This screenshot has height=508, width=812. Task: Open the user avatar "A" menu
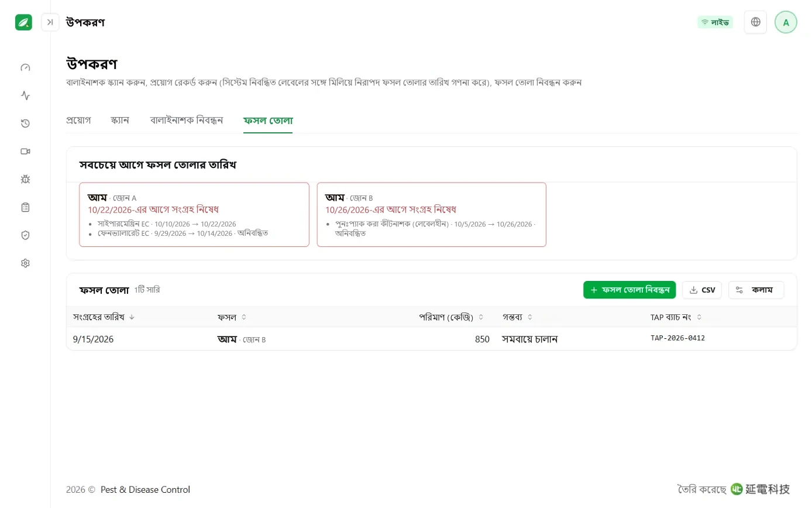tap(786, 22)
